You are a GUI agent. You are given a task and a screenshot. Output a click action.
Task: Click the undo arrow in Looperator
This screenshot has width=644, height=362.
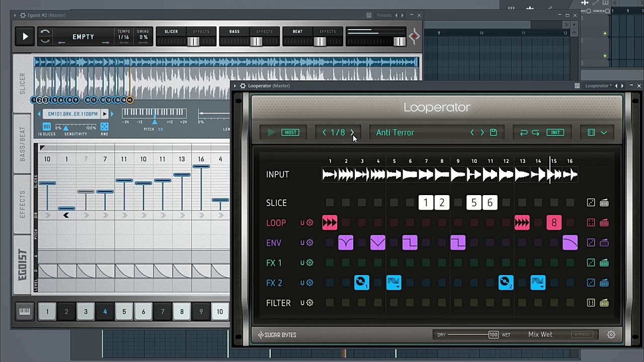(x=524, y=132)
